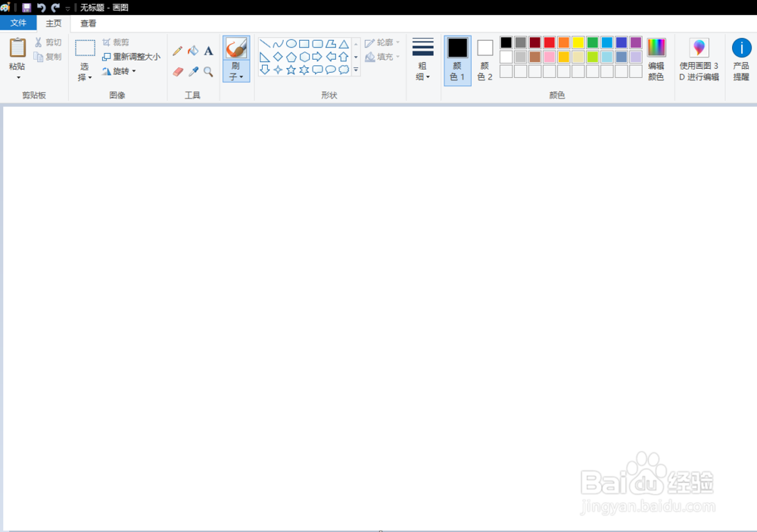Choose the Right triangle shape
This screenshot has height=532, width=757.
(264, 57)
